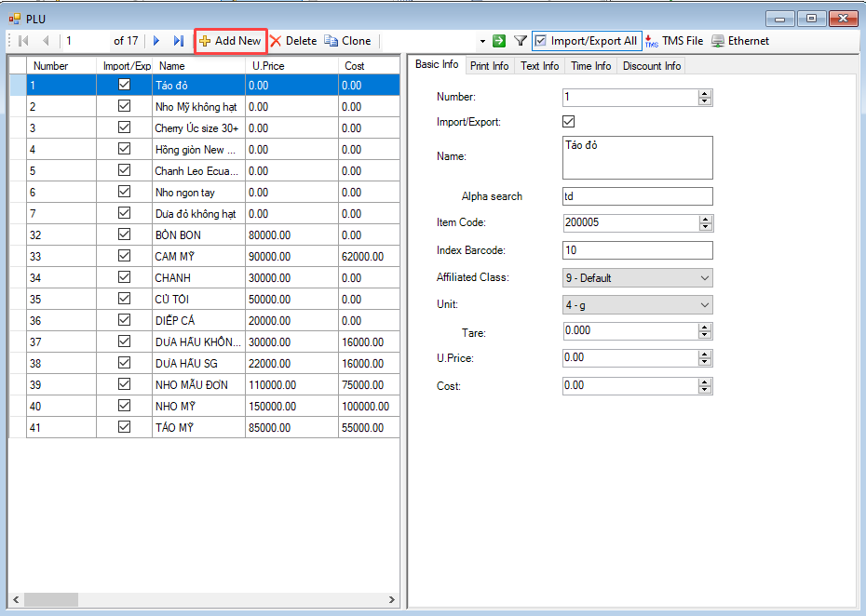
Task: Delete the selected PLU record
Action: click(x=293, y=41)
